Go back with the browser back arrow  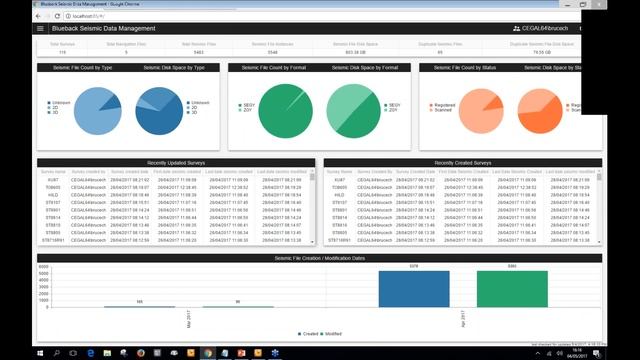coord(38,16)
